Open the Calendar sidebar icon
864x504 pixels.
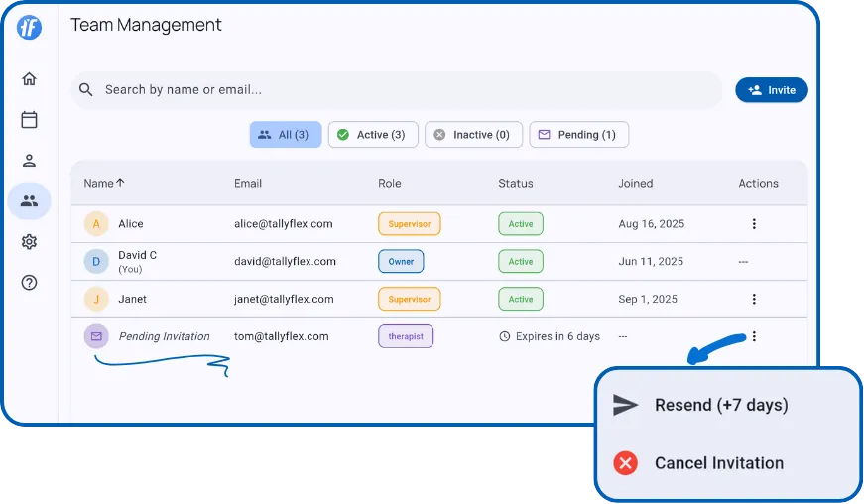[x=29, y=120]
